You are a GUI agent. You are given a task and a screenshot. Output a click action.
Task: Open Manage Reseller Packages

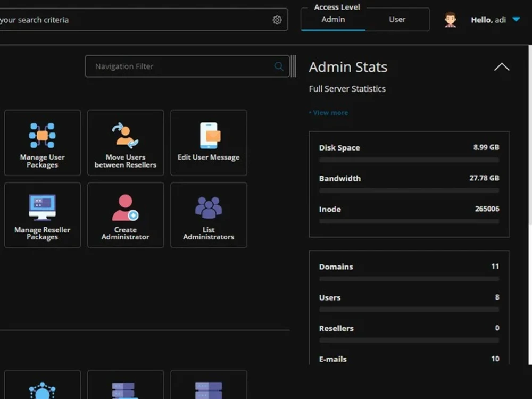click(x=42, y=215)
